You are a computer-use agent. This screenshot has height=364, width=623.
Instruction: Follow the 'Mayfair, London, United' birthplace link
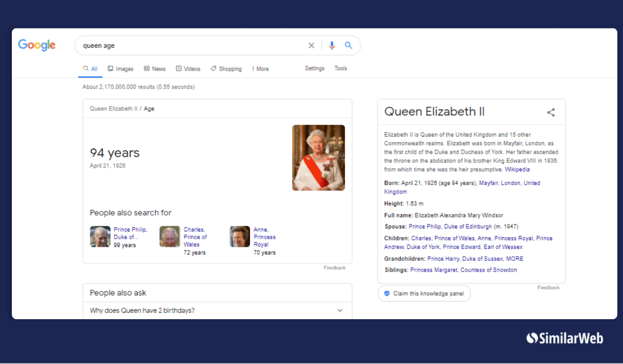tap(510, 183)
